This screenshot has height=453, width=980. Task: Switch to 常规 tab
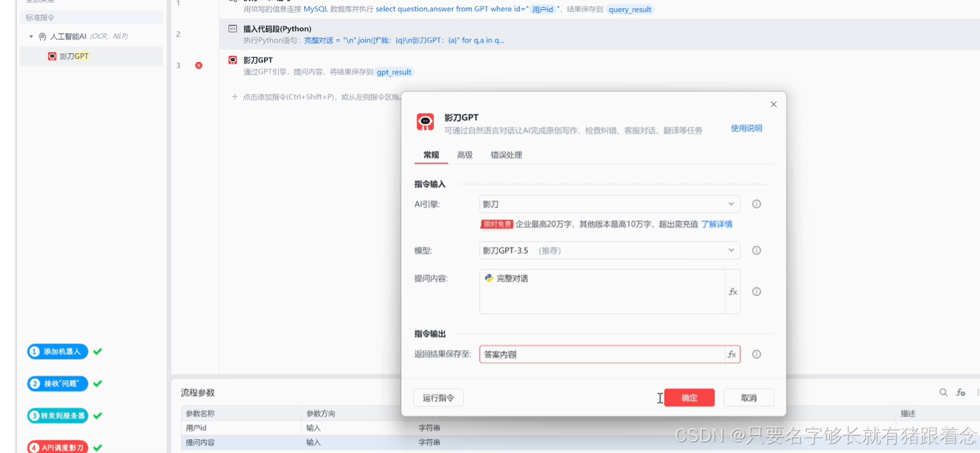point(431,155)
